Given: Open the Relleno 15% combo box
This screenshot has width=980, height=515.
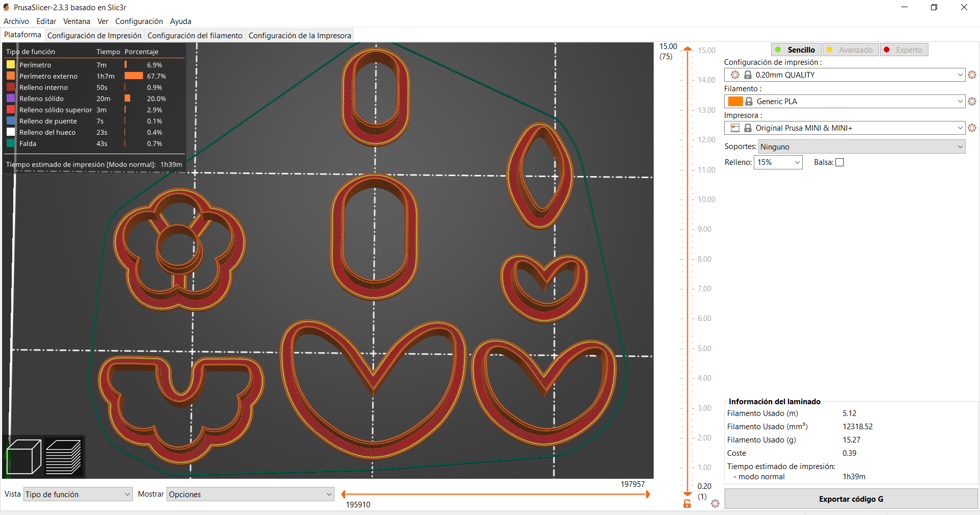Looking at the screenshot, I should (778, 162).
